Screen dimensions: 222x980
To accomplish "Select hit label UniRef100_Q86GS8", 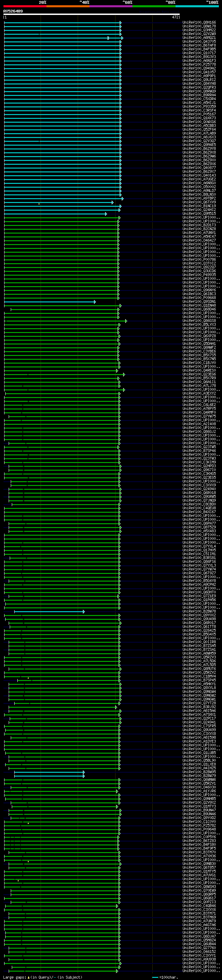I will click(199, 321).
